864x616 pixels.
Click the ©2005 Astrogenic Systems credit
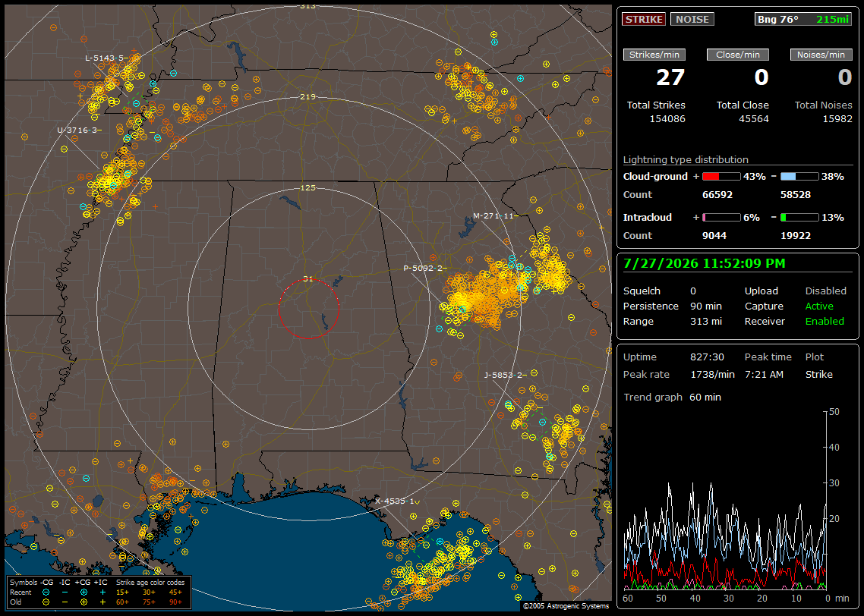[x=566, y=606]
